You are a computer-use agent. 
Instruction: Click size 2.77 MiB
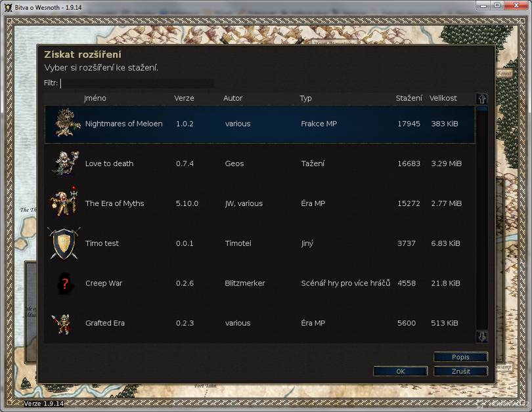(447, 203)
